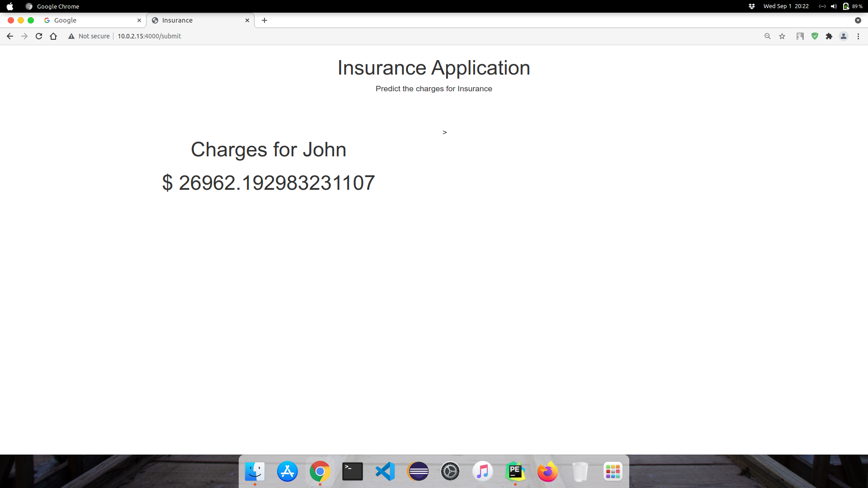This screenshot has width=868, height=488.
Task: Click the Not secure warning indicator
Action: [x=89, y=36]
